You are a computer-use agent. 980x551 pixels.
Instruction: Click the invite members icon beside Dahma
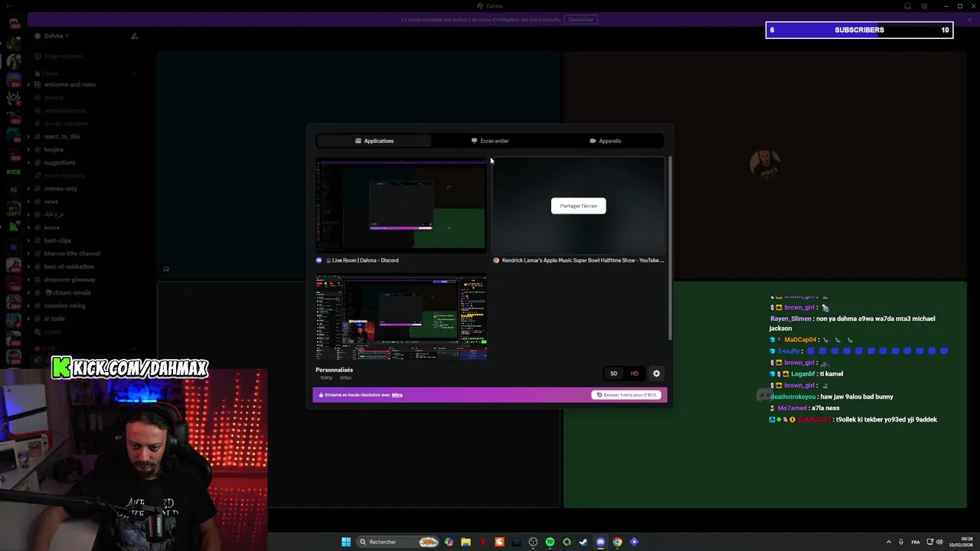[134, 36]
